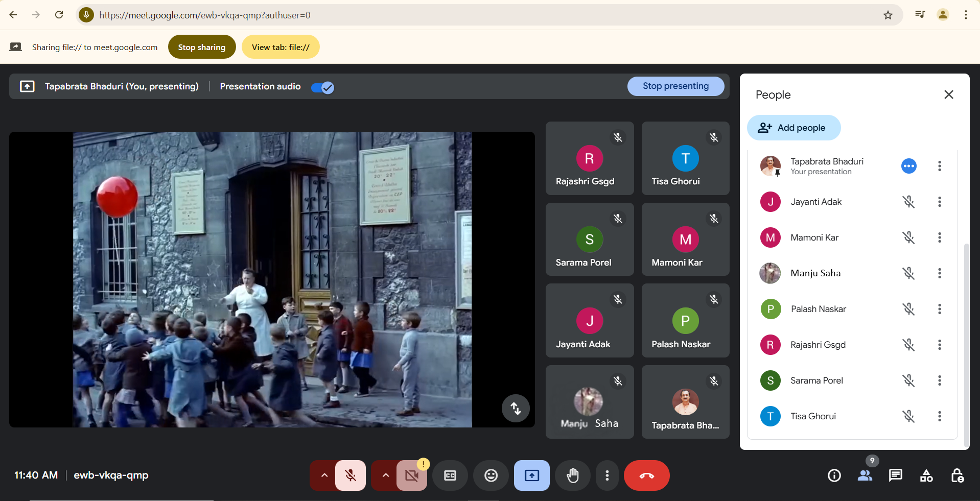Mute Mamoni Kar in People list

pos(908,237)
